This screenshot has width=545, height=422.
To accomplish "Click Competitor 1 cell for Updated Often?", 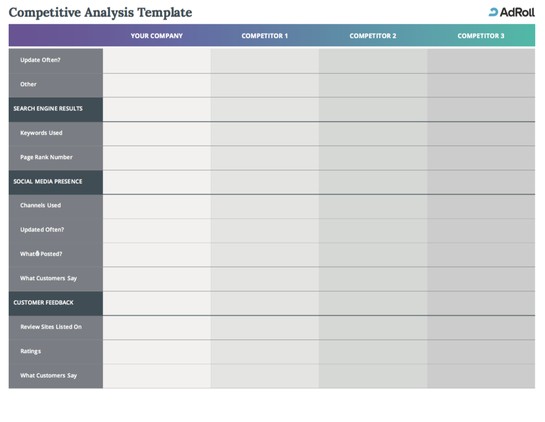I will 265,230.
